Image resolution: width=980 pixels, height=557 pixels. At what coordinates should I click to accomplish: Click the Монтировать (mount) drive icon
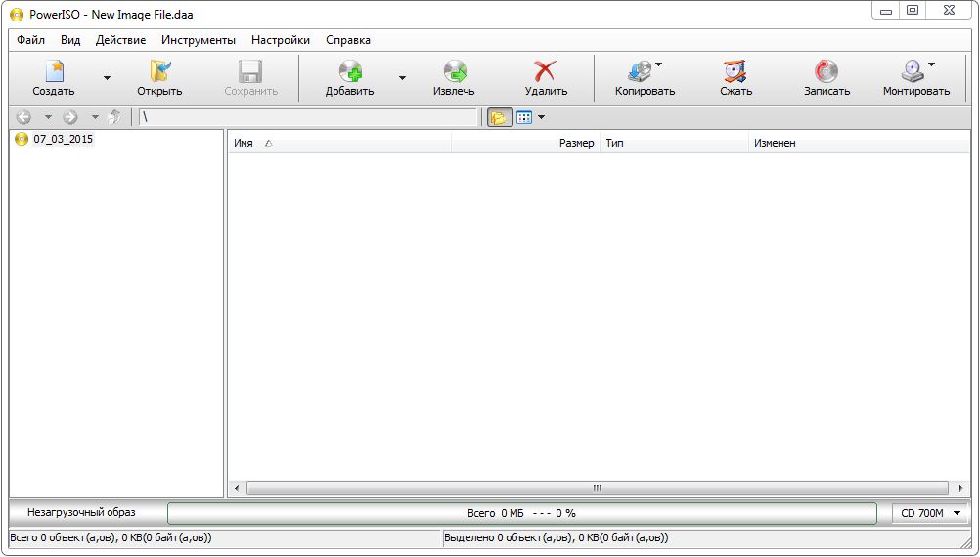click(x=913, y=71)
